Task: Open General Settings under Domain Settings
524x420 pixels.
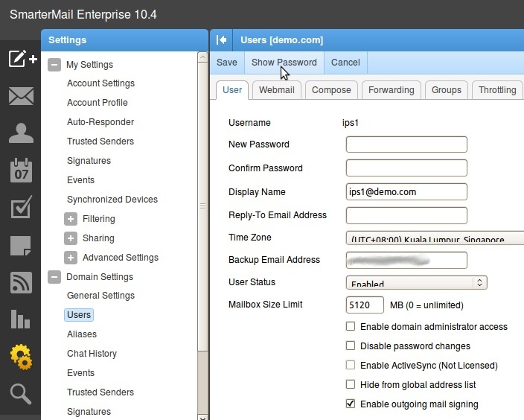Action: point(100,296)
